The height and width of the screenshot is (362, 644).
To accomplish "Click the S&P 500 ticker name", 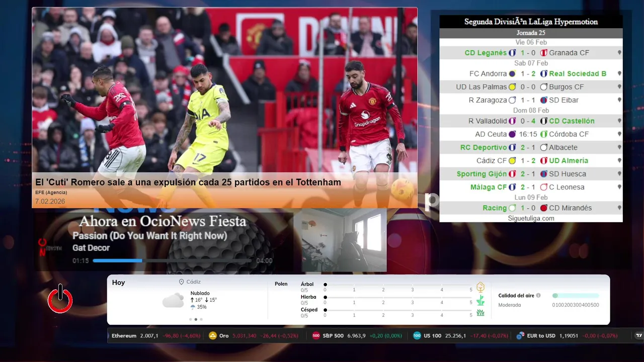I will (333, 336).
